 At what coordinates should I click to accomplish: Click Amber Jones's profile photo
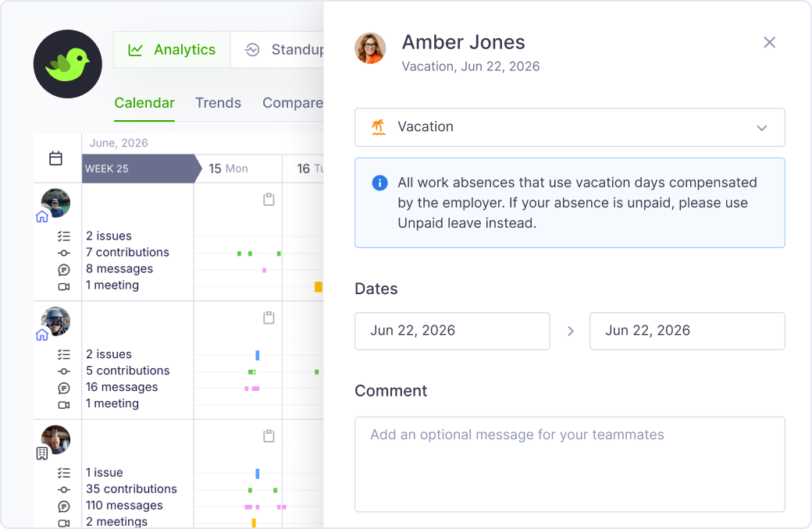point(370,48)
